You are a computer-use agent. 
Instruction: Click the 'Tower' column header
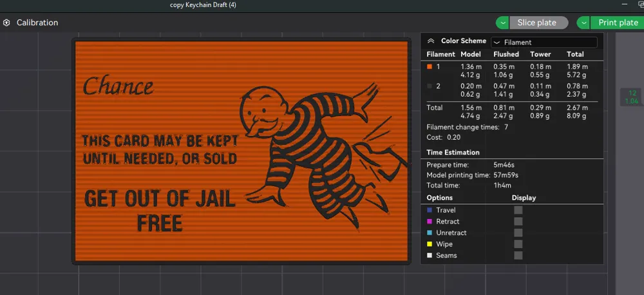coord(540,54)
